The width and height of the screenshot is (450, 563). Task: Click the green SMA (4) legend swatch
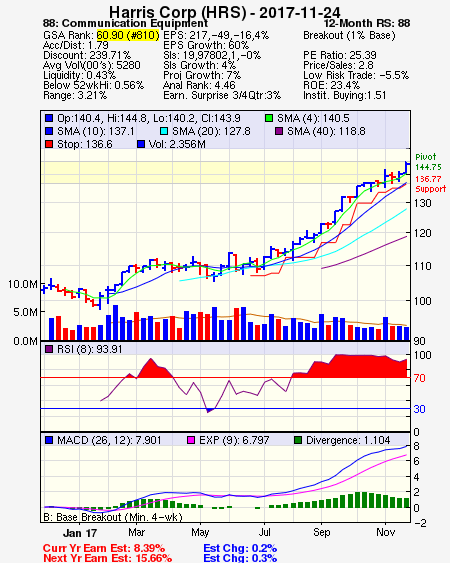click(269, 118)
